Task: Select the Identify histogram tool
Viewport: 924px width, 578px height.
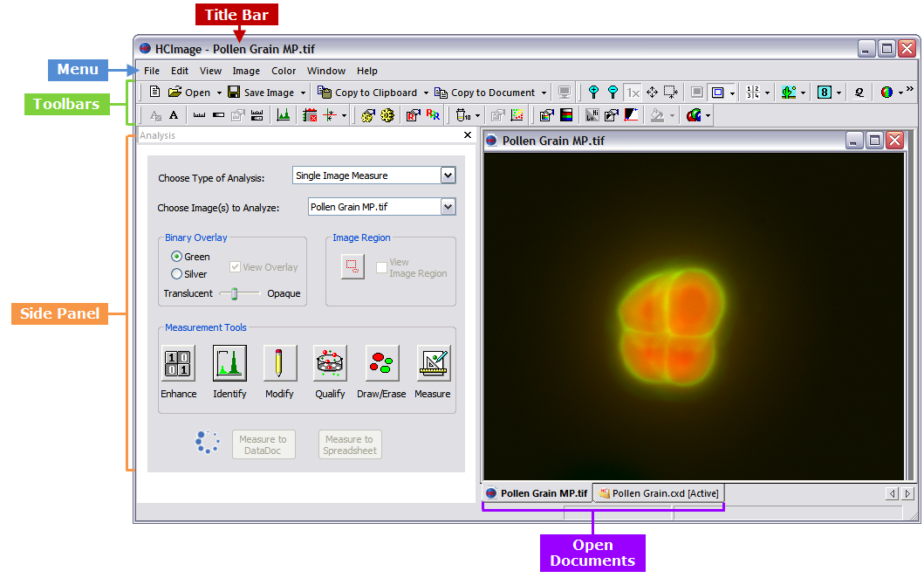Action: click(x=229, y=362)
